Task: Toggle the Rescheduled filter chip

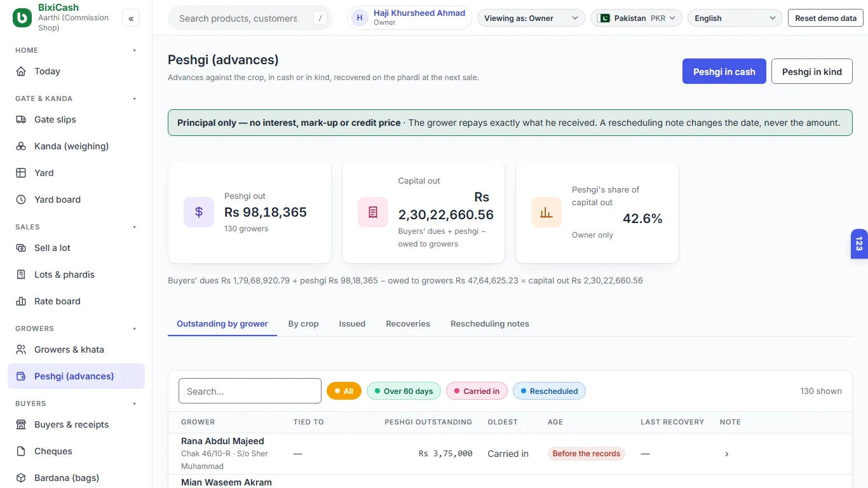Action: point(549,391)
